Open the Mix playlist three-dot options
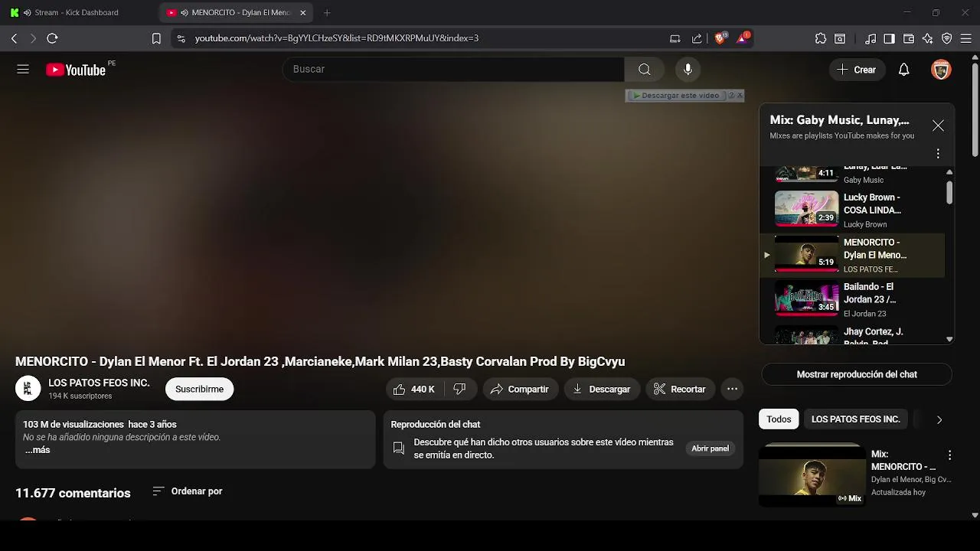Viewport: 980px width, 551px height. (938, 154)
